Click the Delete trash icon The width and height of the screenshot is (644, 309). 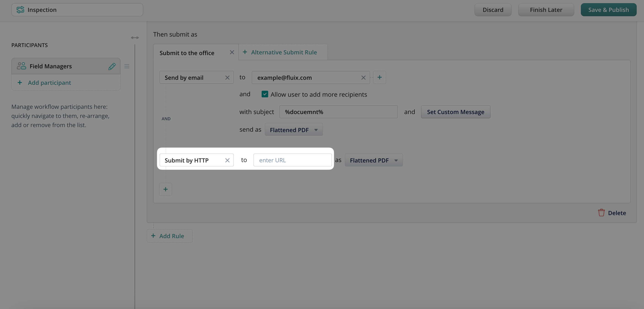(601, 213)
